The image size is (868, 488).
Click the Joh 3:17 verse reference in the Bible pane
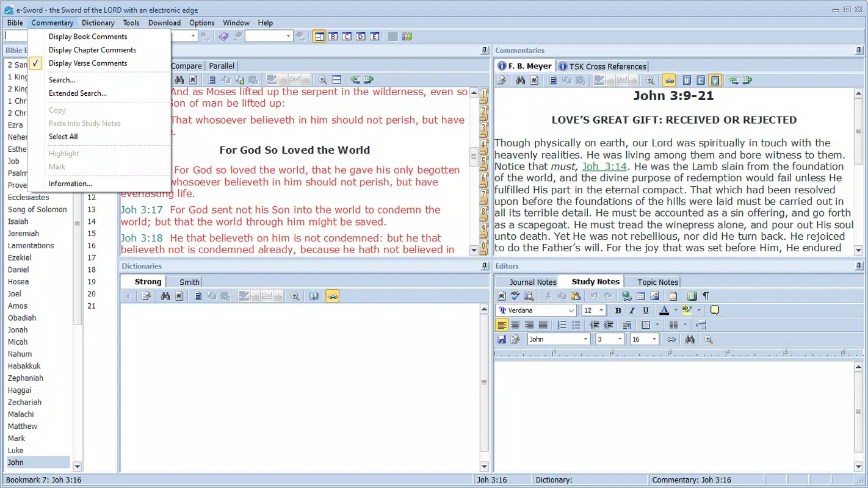[142, 210]
